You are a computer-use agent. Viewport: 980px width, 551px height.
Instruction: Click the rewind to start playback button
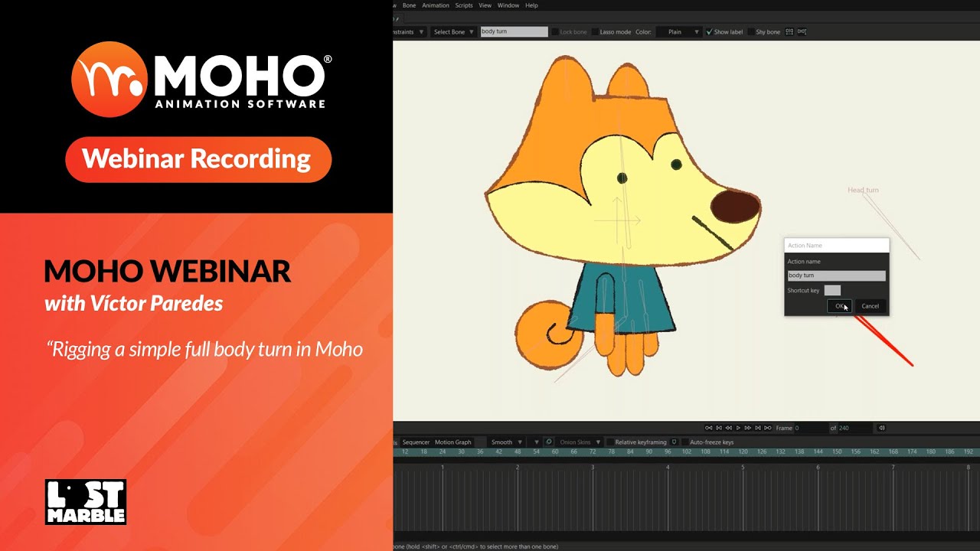[x=709, y=428]
